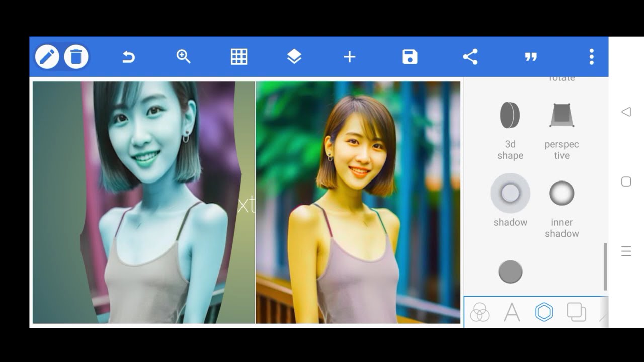Switch to the color circles tab

[x=479, y=312]
